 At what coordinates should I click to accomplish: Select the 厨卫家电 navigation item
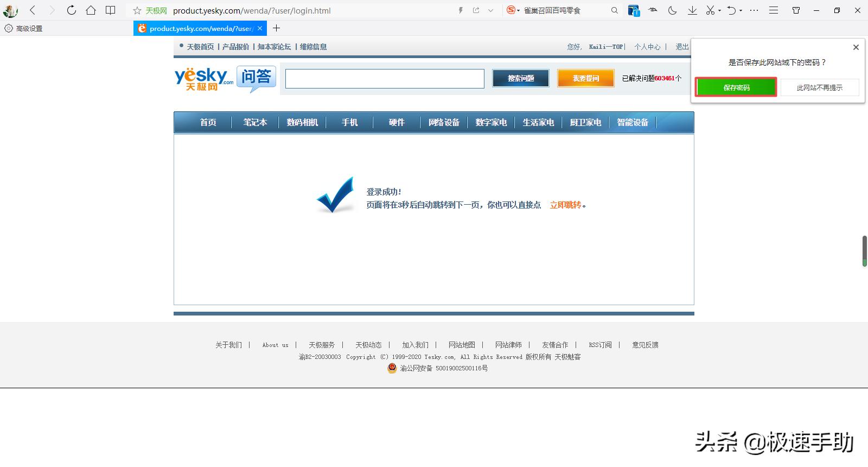coord(585,122)
